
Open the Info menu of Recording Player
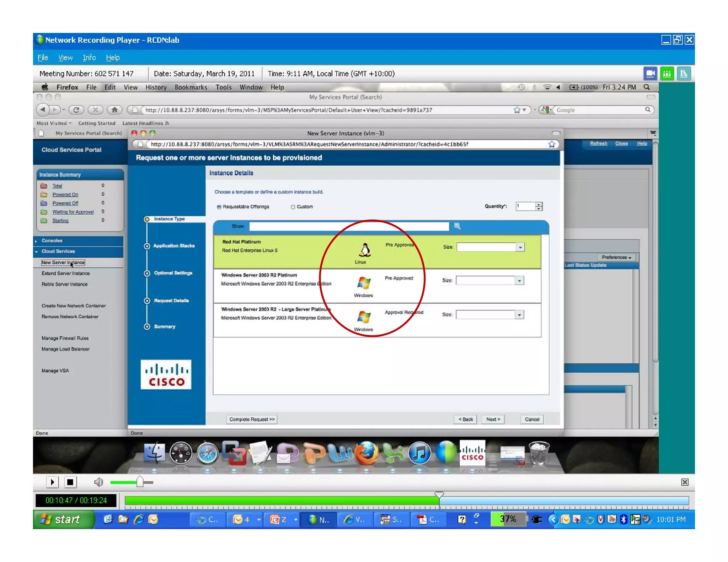coord(89,58)
